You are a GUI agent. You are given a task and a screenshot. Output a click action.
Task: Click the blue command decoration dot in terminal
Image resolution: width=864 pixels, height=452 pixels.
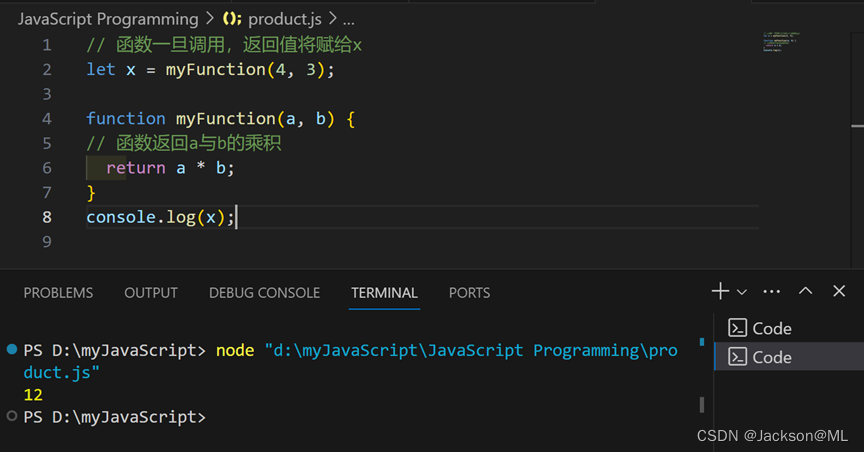coord(11,350)
